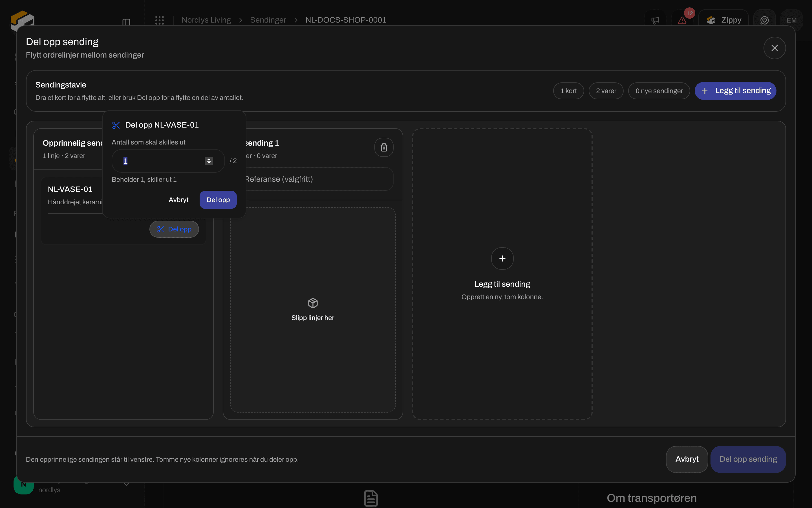Go to the Sendinger breadcrumb
812x508 pixels.
pyautogui.click(x=268, y=20)
